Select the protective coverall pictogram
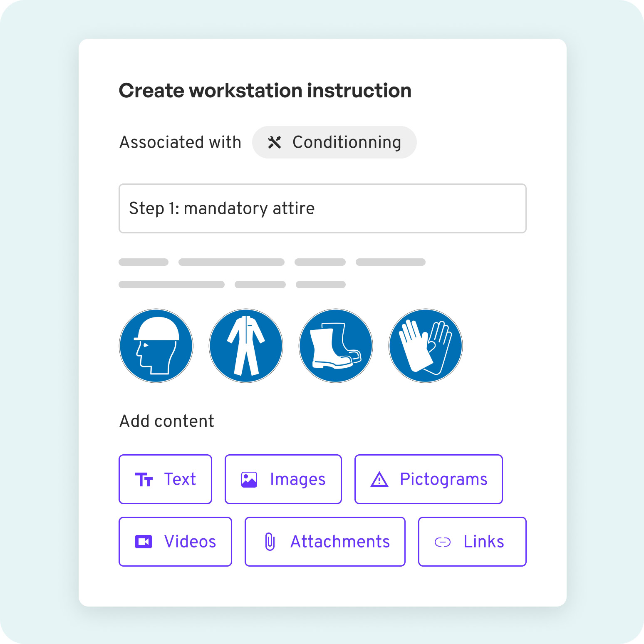The height and width of the screenshot is (644, 644). point(246,346)
